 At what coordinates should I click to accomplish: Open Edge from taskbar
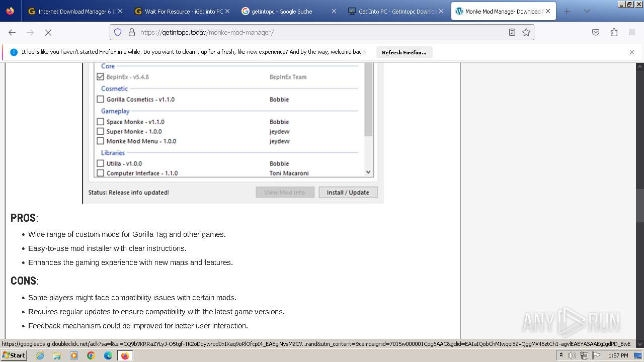click(x=108, y=355)
